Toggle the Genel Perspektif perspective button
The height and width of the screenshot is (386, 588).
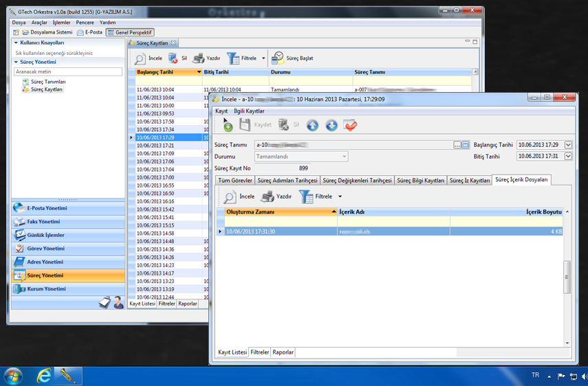(130, 32)
